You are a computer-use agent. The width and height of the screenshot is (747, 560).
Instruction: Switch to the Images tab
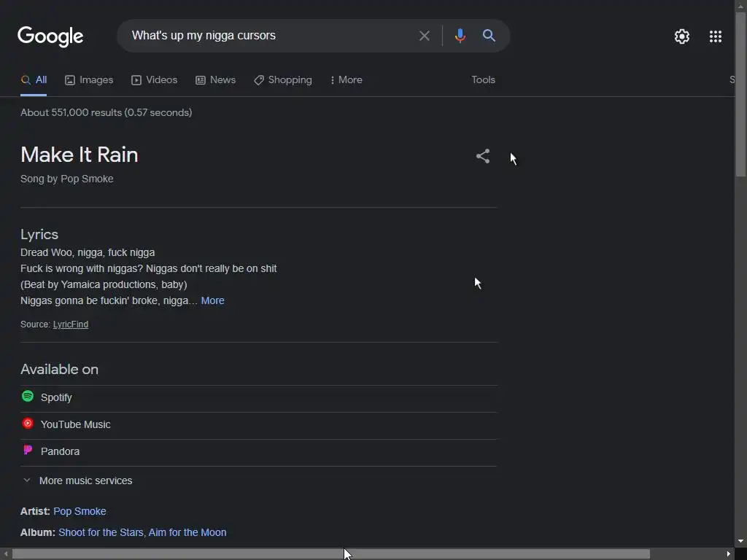coord(89,80)
